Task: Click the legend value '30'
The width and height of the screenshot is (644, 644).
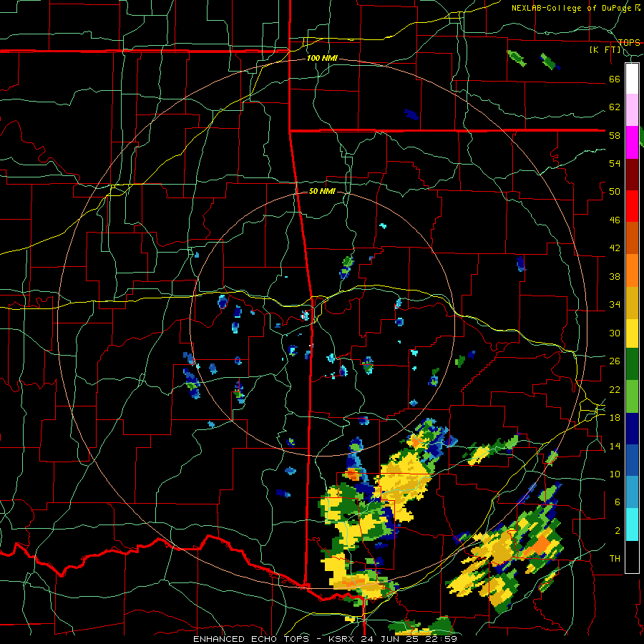Action: tap(615, 333)
